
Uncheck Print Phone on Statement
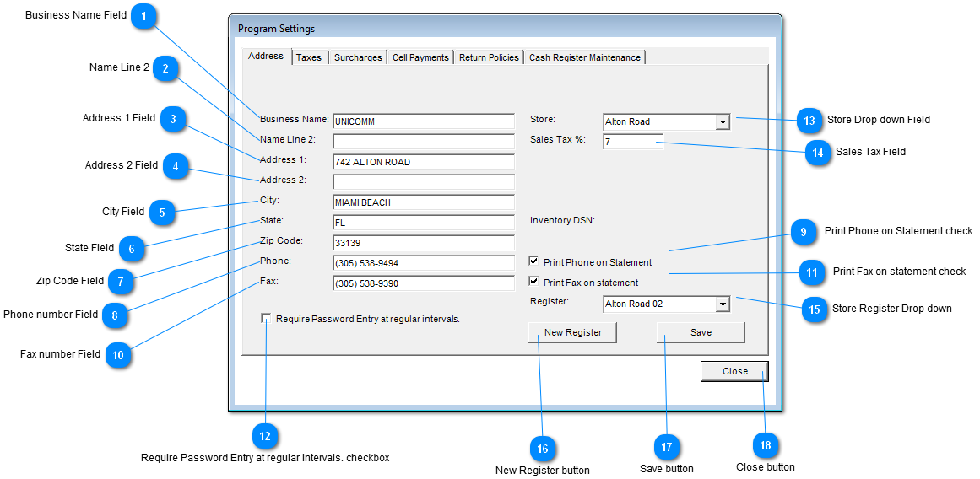coord(533,261)
